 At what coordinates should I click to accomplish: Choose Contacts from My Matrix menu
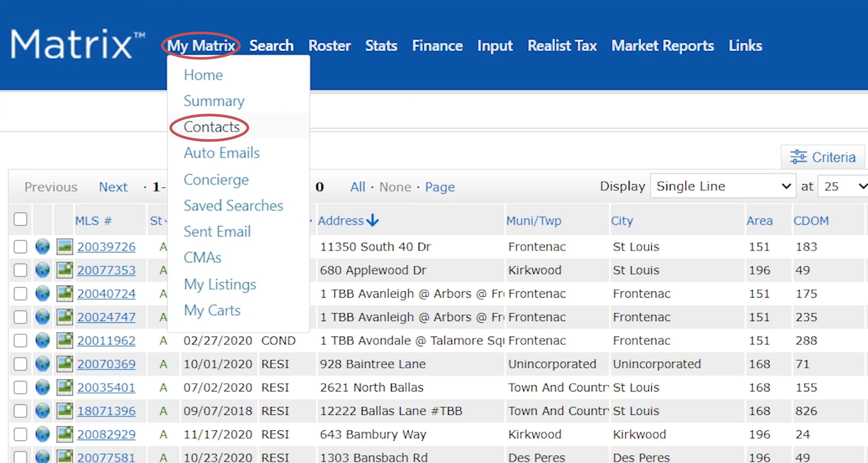coord(211,127)
